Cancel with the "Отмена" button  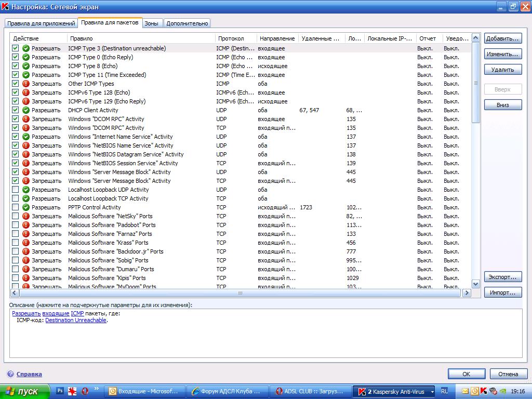click(508, 374)
